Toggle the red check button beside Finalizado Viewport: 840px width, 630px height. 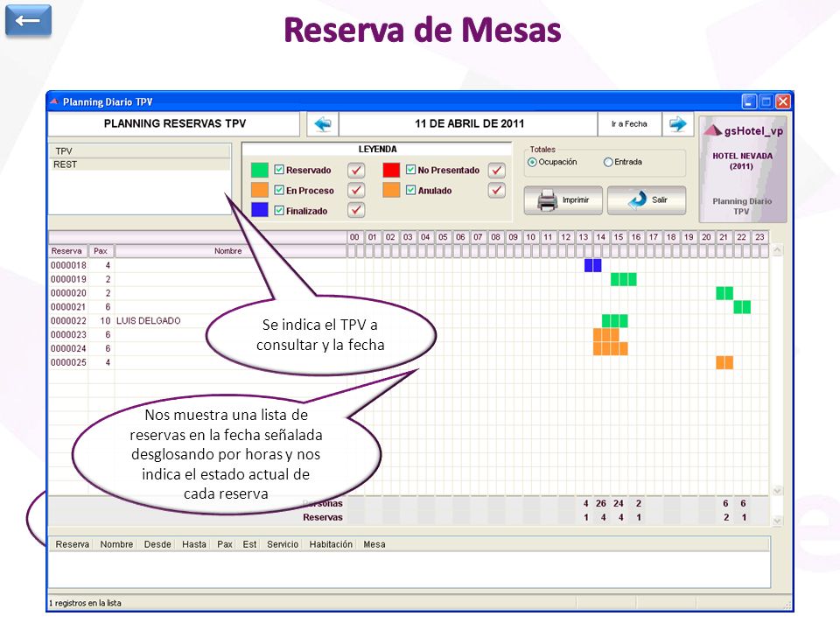(356, 210)
